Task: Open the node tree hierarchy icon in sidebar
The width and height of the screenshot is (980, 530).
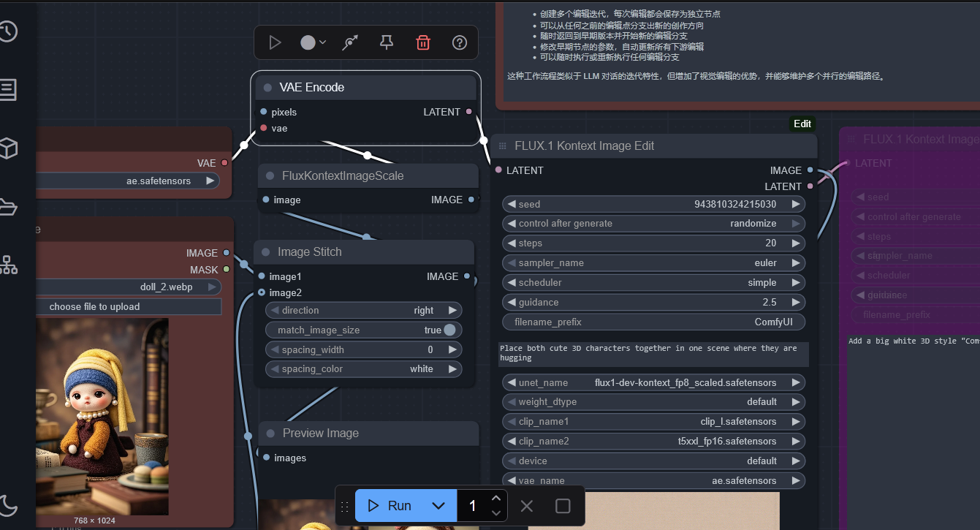Action: pos(7,265)
